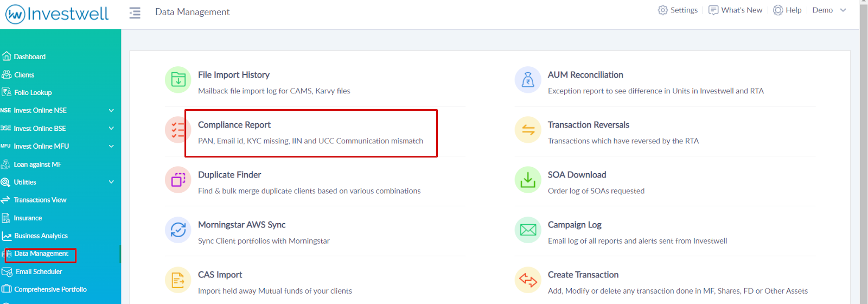
Task: Open the Demo account dropdown arrow
Action: [843, 10]
